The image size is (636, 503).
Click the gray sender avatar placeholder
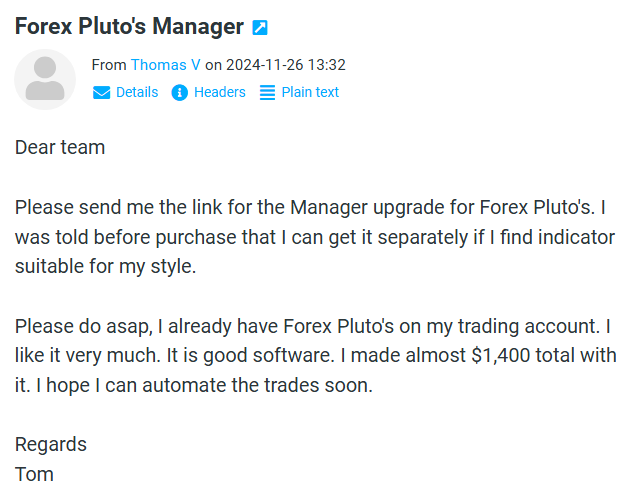(45, 80)
